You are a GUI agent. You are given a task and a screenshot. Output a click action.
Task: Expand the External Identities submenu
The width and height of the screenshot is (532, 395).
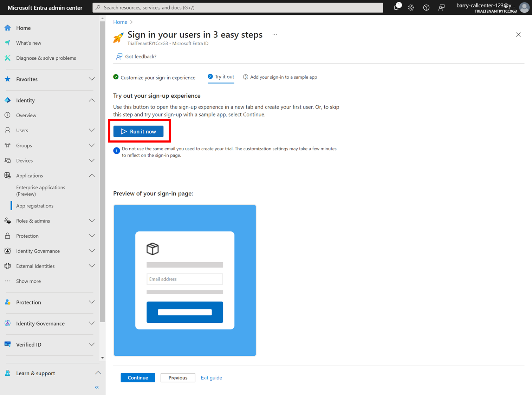(x=92, y=266)
